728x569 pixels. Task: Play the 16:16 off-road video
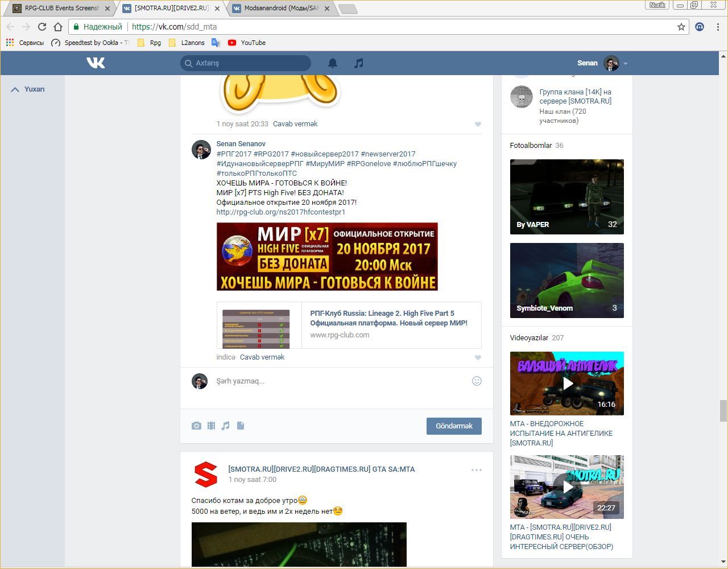(567, 384)
